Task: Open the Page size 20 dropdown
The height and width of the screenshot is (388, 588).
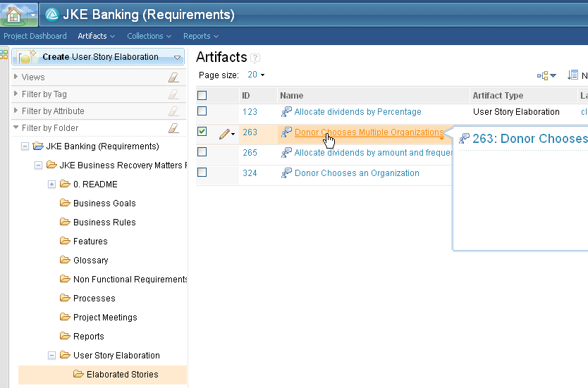Action: point(256,75)
